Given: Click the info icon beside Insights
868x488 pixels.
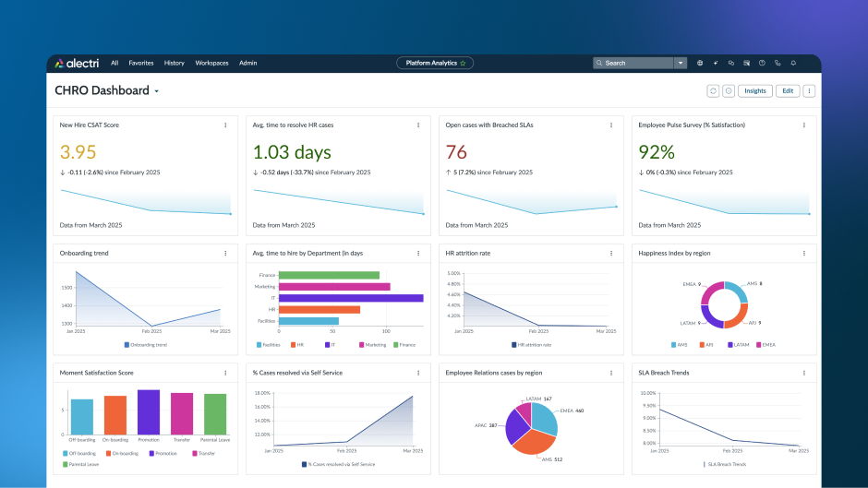Looking at the screenshot, I should (x=729, y=90).
